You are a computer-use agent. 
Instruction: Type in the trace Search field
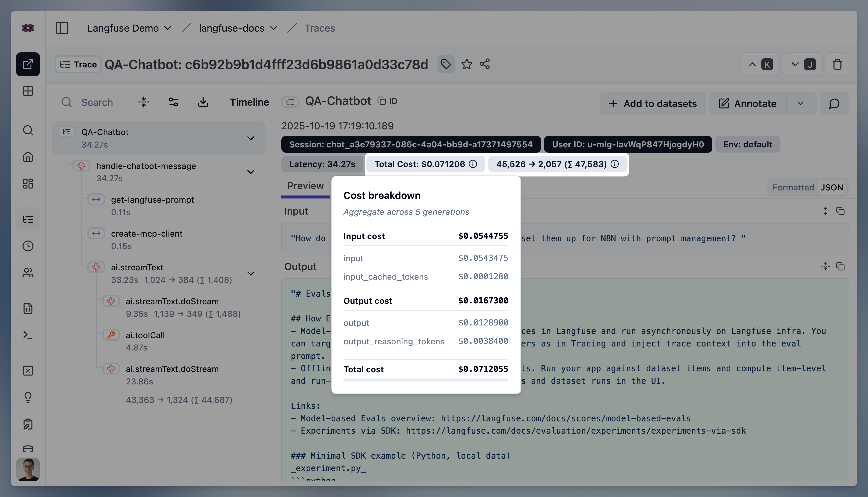pyautogui.click(x=97, y=102)
